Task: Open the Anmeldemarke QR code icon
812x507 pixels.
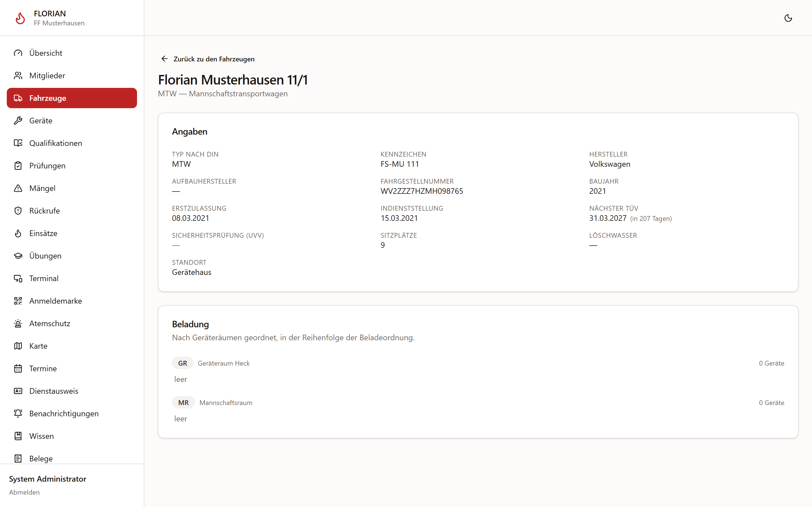Action: [x=18, y=301]
